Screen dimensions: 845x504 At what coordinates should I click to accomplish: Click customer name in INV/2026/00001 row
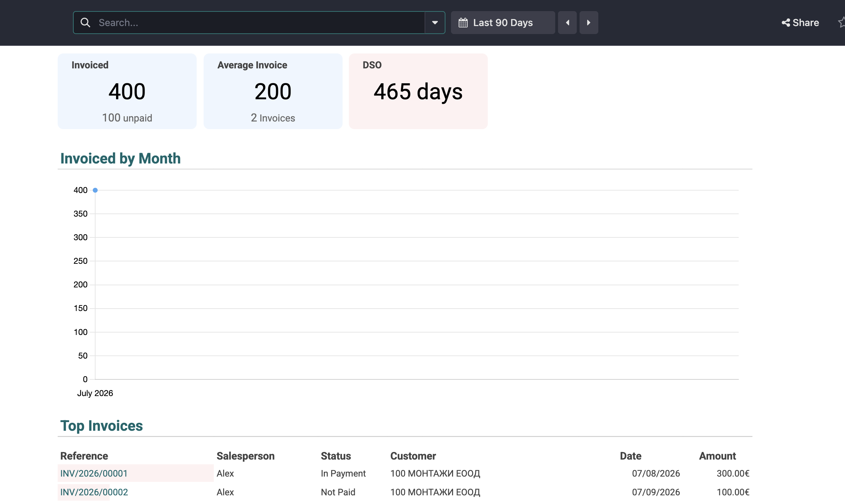(x=435, y=473)
